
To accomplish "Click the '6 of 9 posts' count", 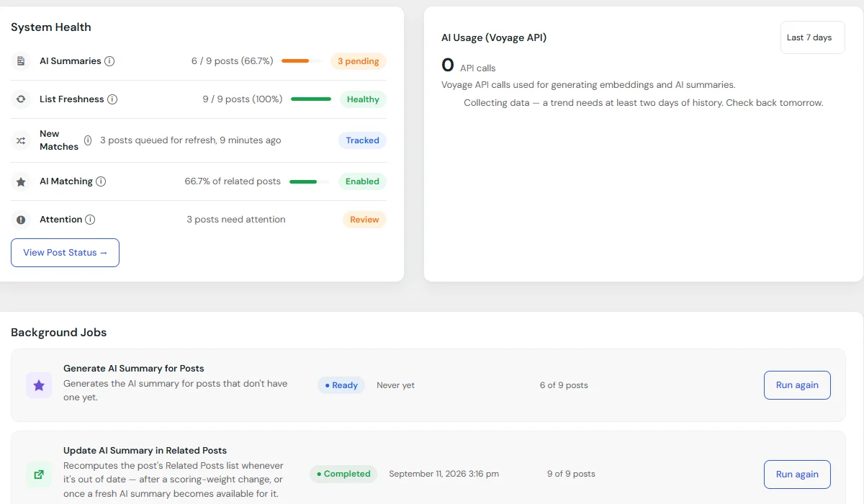I will [564, 385].
